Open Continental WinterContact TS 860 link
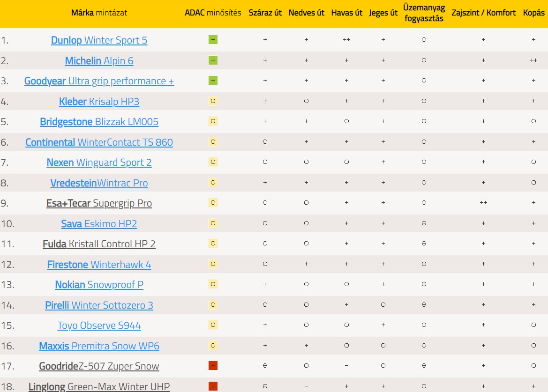This screenshot has height=392, width=548. [99, 142]
